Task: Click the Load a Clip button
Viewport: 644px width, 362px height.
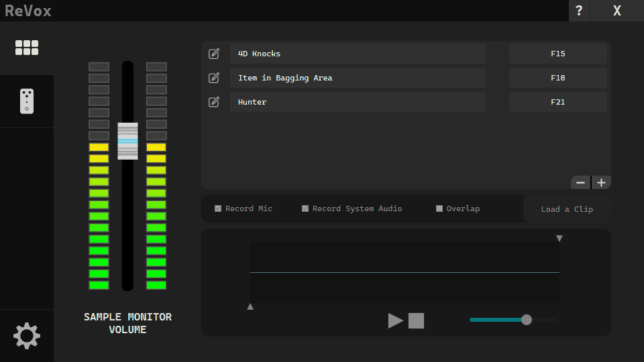Action: click(567, 209)
